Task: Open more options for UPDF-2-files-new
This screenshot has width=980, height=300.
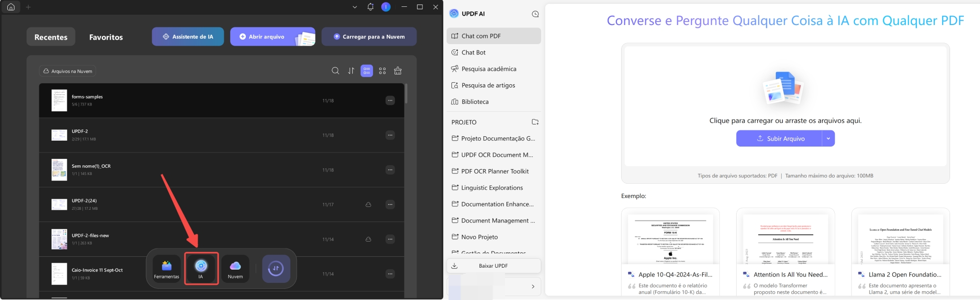Action: pos(390,239)
